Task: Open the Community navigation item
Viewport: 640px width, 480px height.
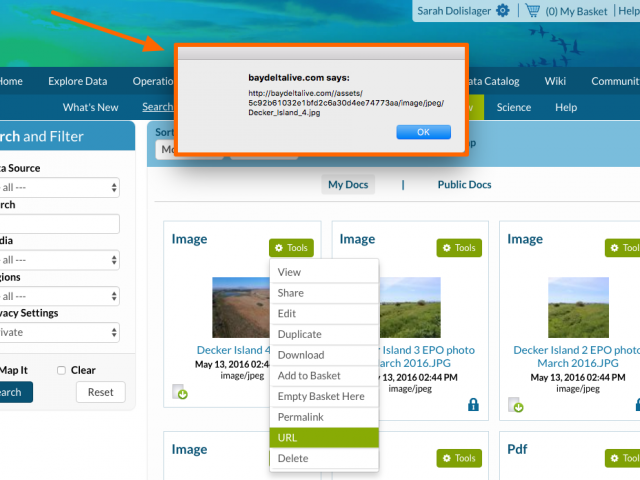Action: (x=615, y=81)
